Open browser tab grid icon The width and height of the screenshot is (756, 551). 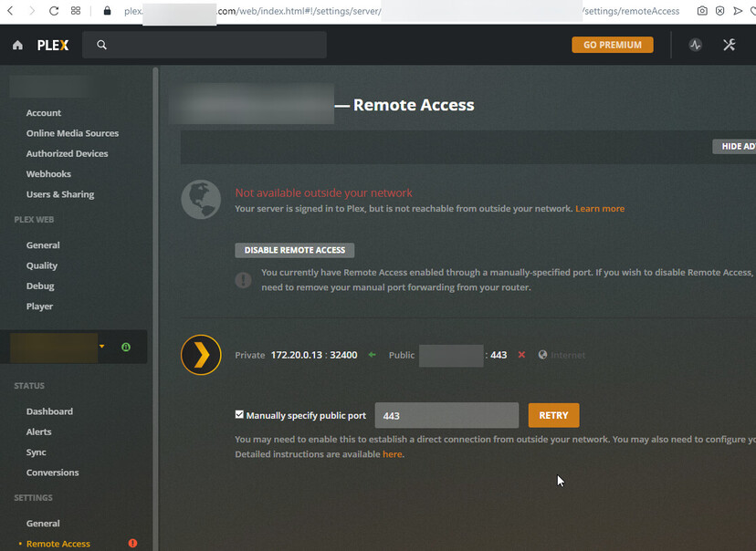[76, 11]
